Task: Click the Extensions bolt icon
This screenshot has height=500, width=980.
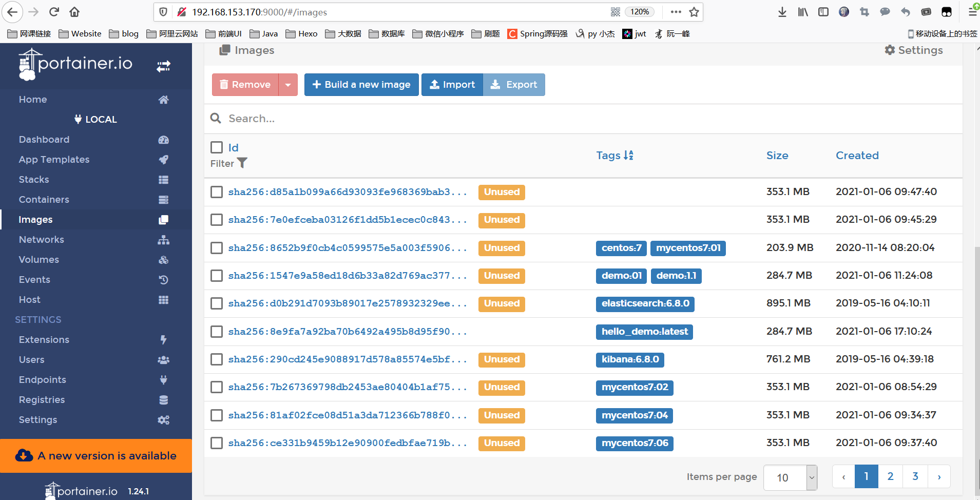Action: coord(163,340)
